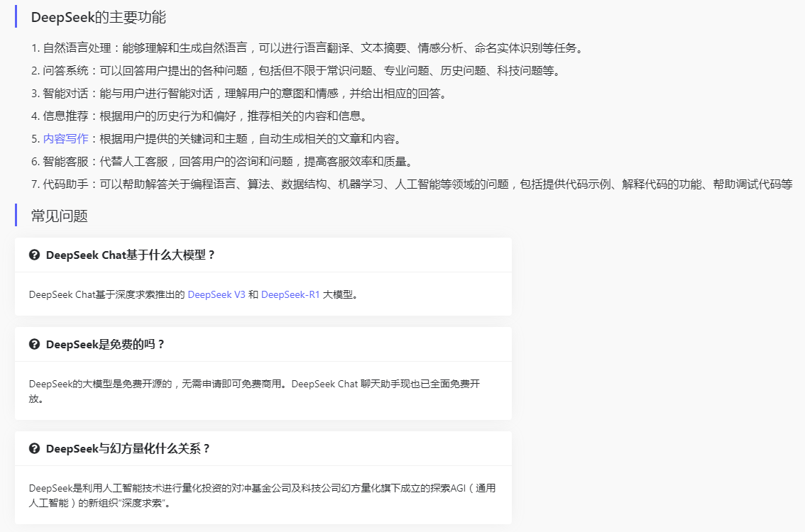805x532 pixels.
Task: Open the DeepSeek V3 link
Action: click(x=217, y=294)
